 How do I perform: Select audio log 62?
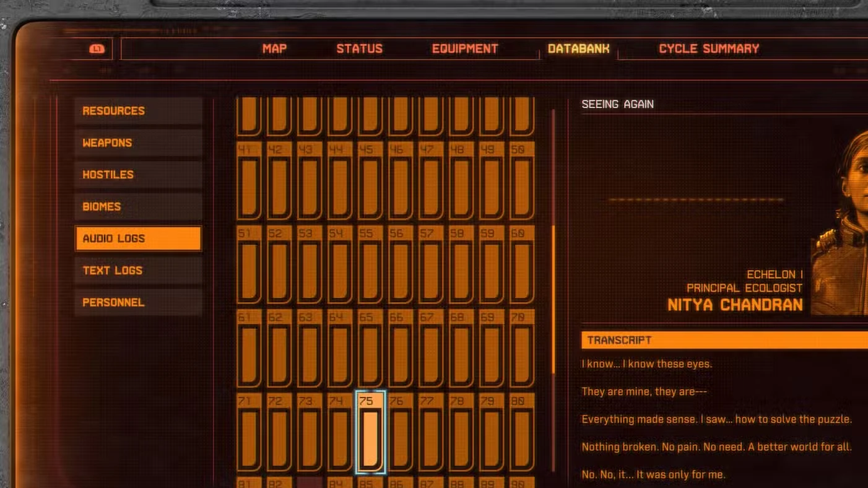point(279,349)
